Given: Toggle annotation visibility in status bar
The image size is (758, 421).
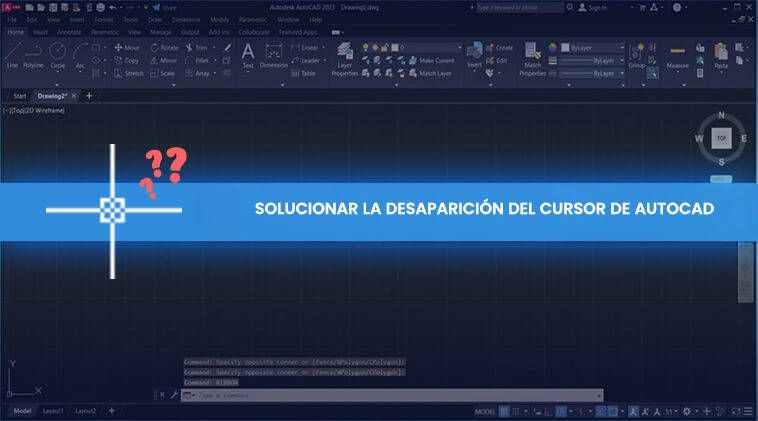Looking at the screenshot, I should point(633,411).
